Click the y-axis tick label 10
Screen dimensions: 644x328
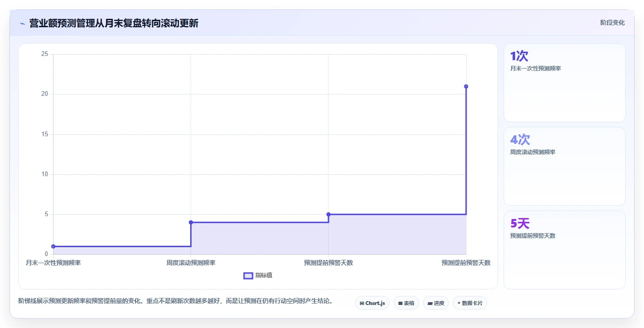point(45,174)
